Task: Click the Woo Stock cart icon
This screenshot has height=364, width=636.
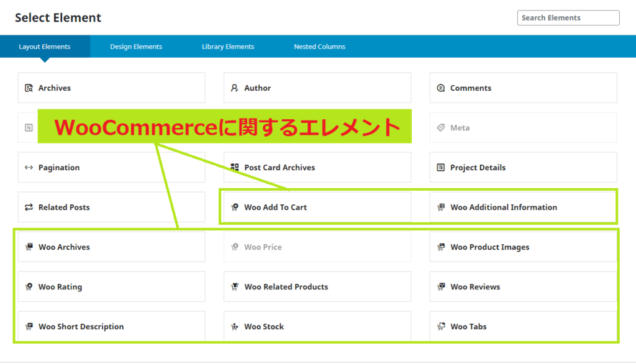Action: [x=234, y=327]
